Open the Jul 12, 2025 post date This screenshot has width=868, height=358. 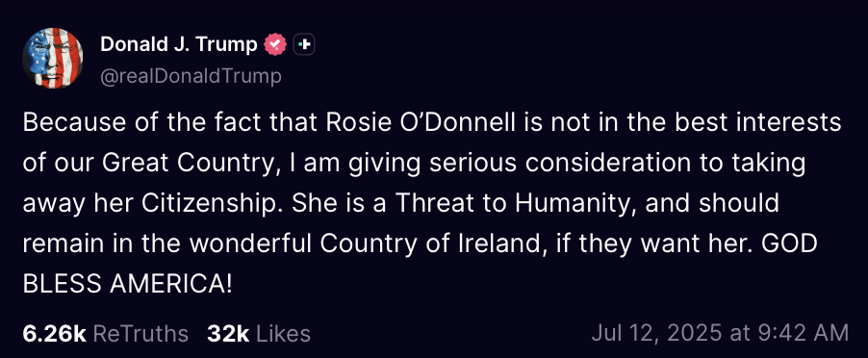coord(656,333)
